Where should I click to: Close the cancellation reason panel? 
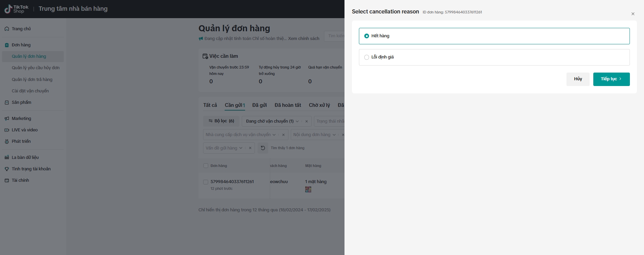(x=633, y=14)
